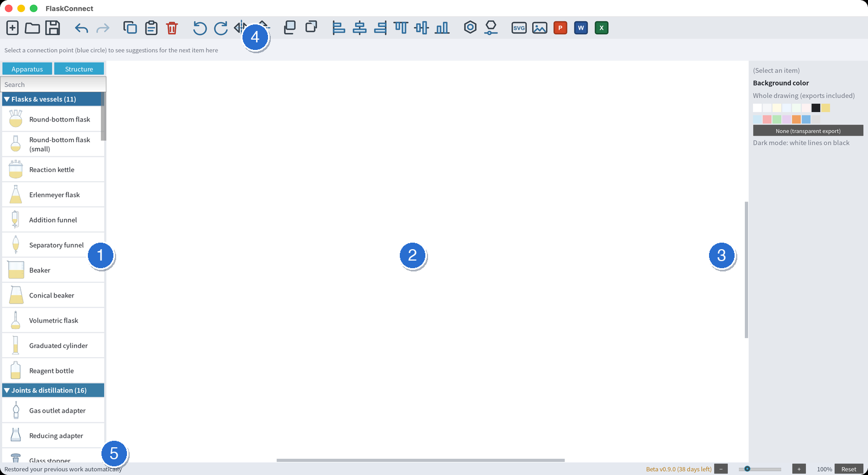Export the drawing to Word
868x475 pixels.
coord(581,28)
